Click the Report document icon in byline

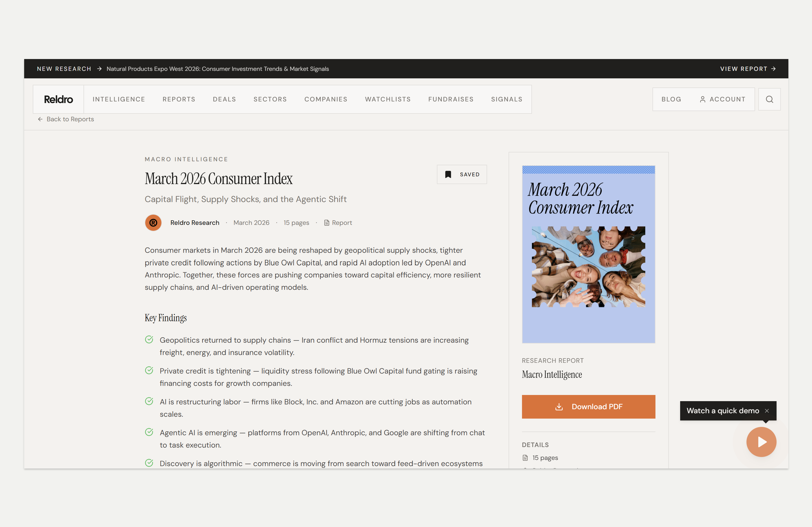coord(327,223)
